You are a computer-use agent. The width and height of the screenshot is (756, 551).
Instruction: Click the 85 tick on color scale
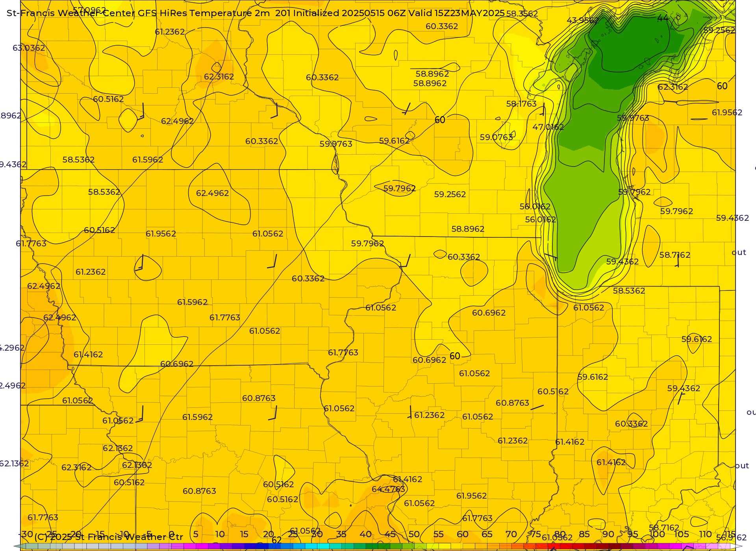pos(584,534)
